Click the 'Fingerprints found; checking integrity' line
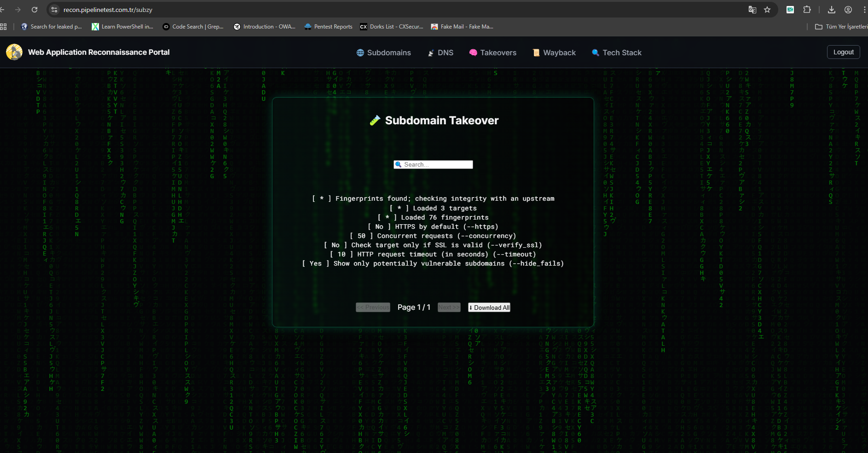868x453 pixels. click(433, 198)
